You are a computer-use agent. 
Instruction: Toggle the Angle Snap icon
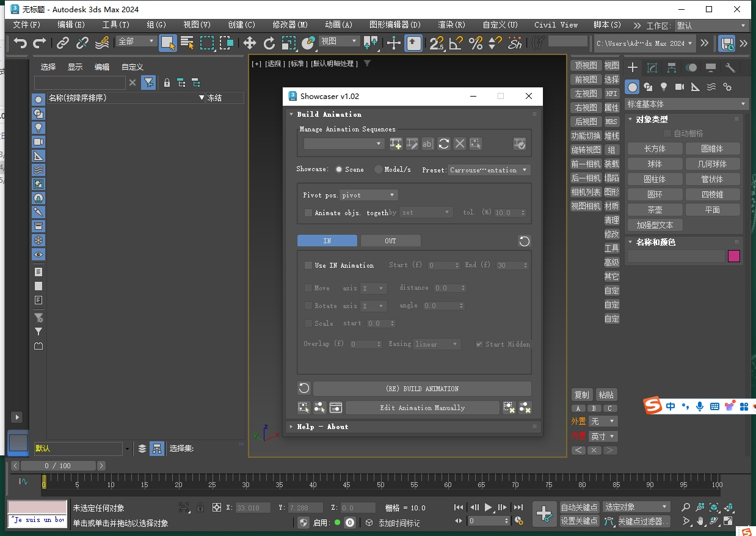coord(456,43)
